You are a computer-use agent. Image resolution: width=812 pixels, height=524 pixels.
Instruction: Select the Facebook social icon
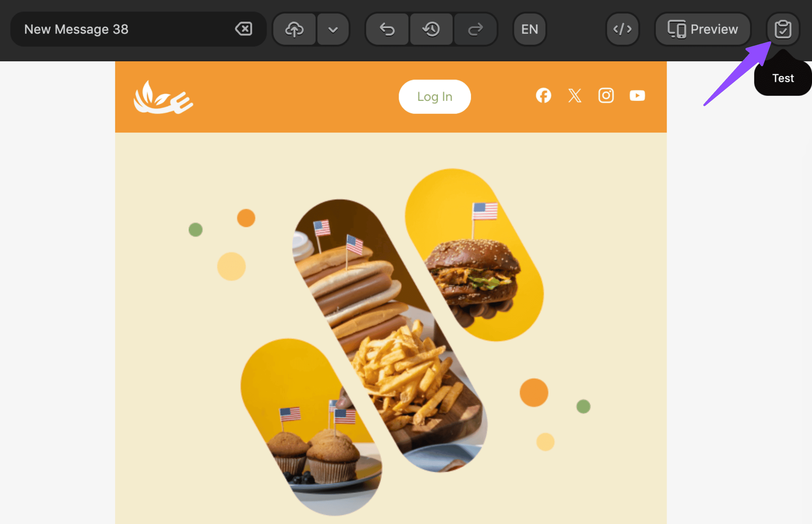coord(543,96)
